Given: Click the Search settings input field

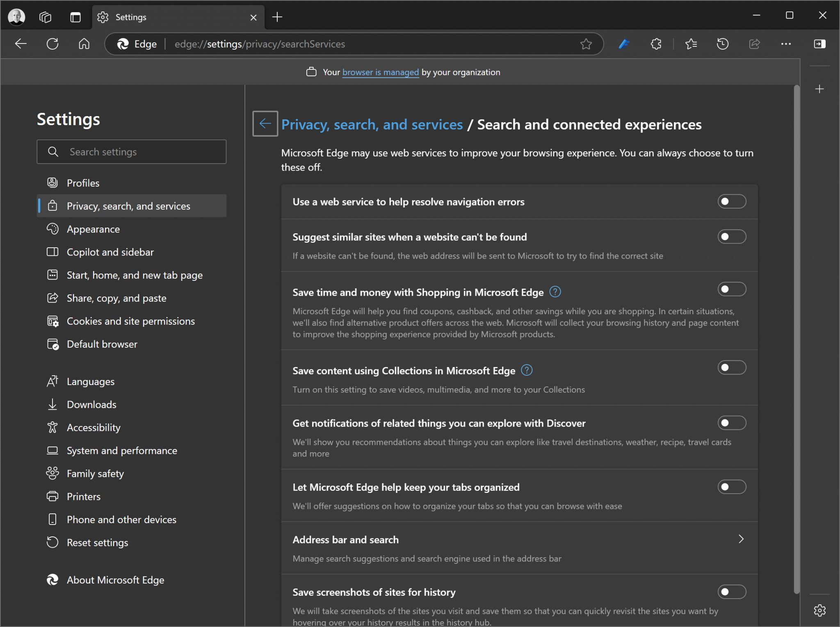Looking at the screenshot, I should 131,151.
